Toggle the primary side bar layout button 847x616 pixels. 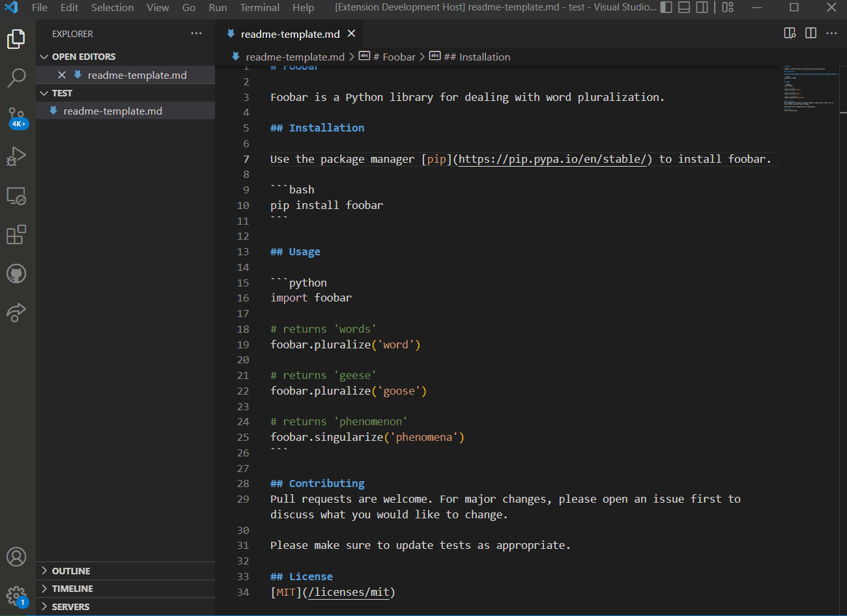(666, 7)
